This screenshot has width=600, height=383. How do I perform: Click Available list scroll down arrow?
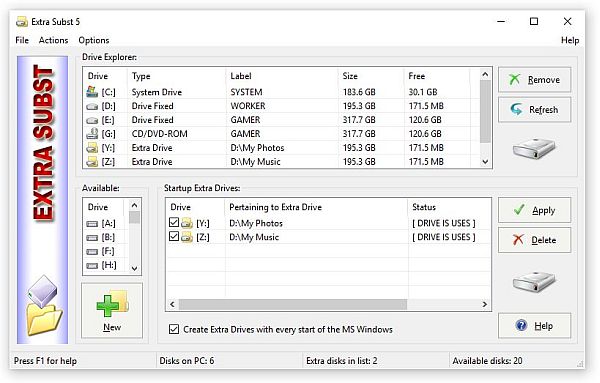134,269
